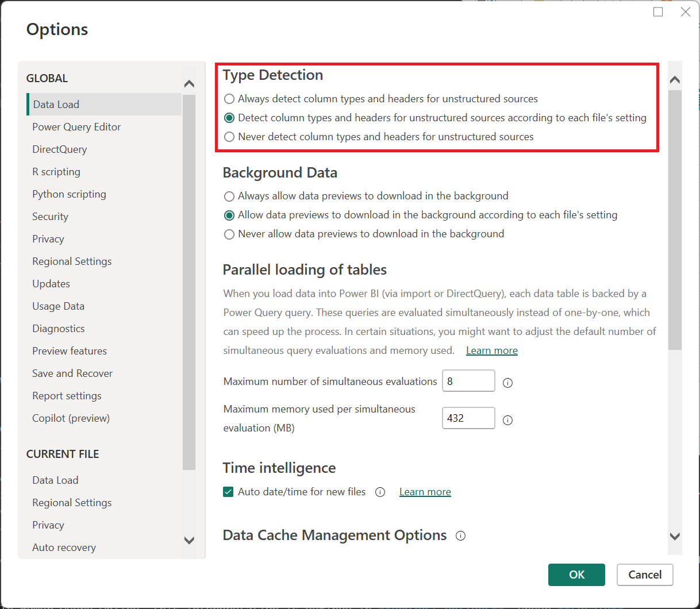The image size is (700, 609).
Task: Click the right panel up chevron
Action: pos(675,79)
